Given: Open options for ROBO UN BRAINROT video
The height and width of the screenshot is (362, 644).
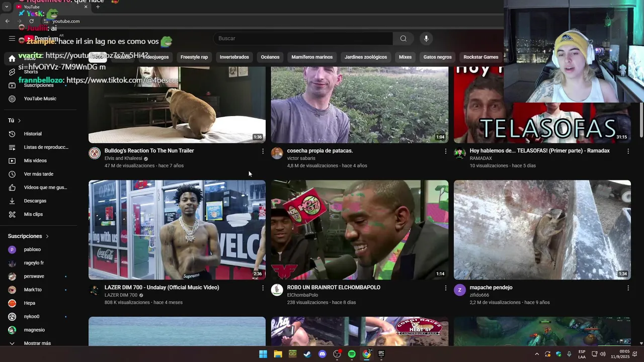Looking at the screenshot, I should coord(445,288).
